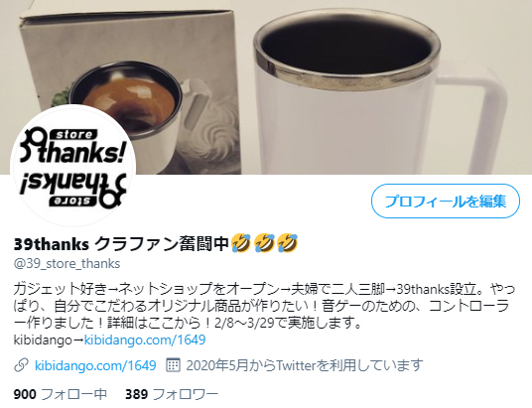
Task: Open the 389 フォロワー followers list
Action: point(172,394)
